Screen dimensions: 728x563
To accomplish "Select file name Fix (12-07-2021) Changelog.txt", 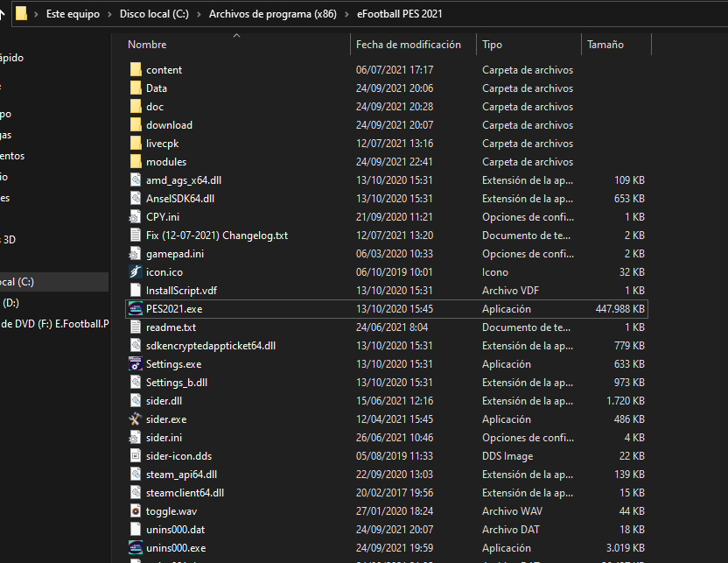I will 217,236.
